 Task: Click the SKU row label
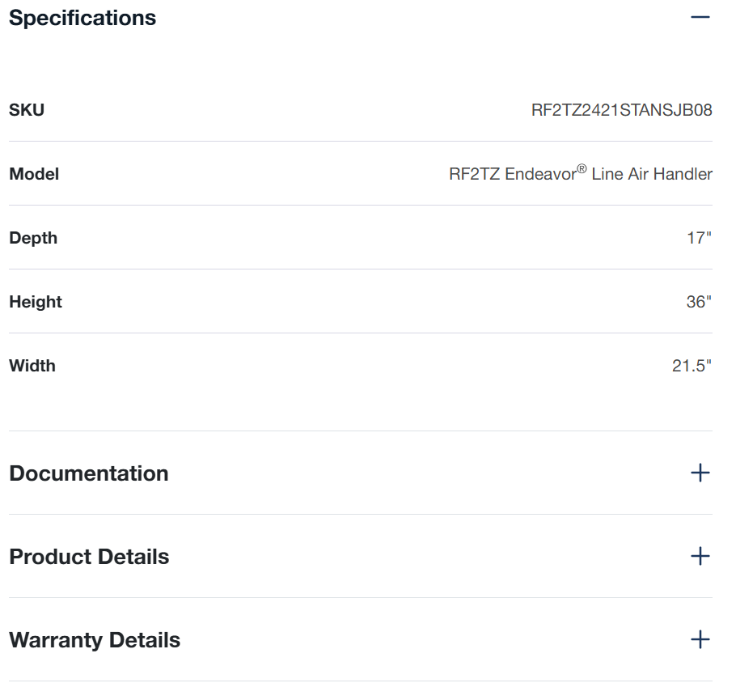27,110
